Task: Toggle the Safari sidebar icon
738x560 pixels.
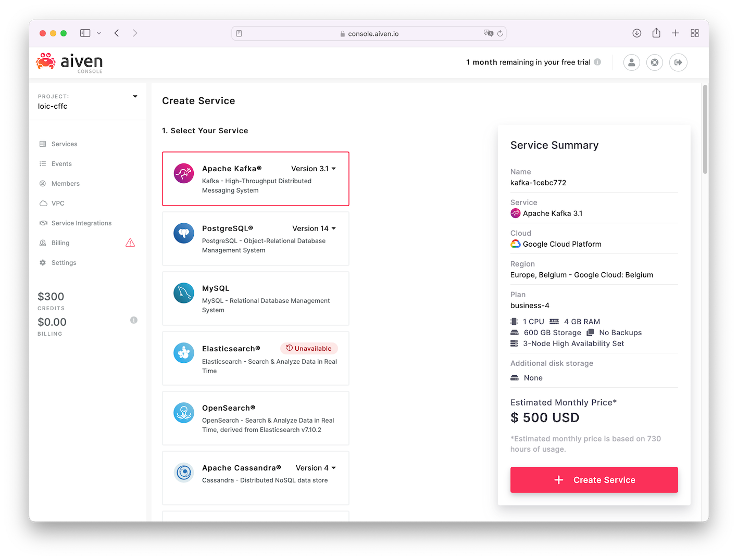Action: click(85, 33)
